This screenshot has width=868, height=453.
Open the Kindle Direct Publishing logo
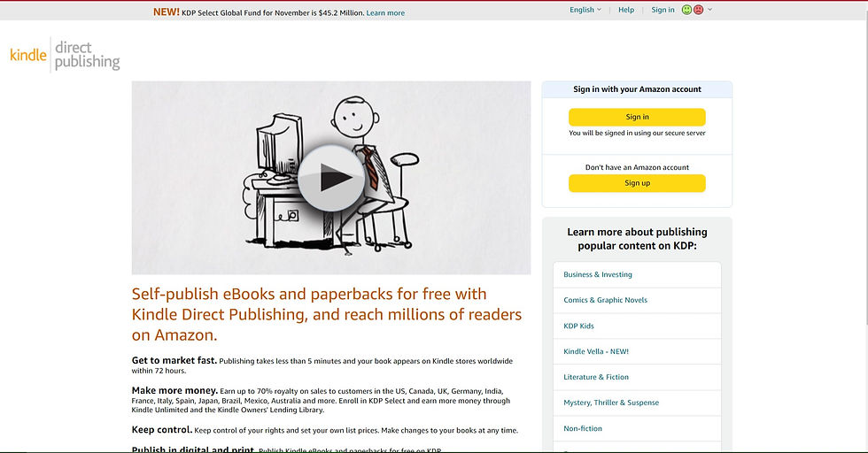click(x=65, y=55)
